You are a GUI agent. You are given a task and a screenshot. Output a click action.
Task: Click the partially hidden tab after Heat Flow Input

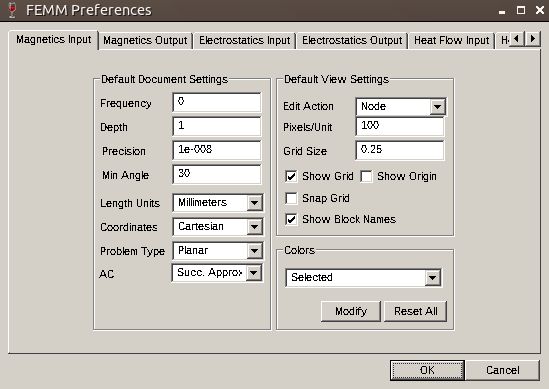503,41
